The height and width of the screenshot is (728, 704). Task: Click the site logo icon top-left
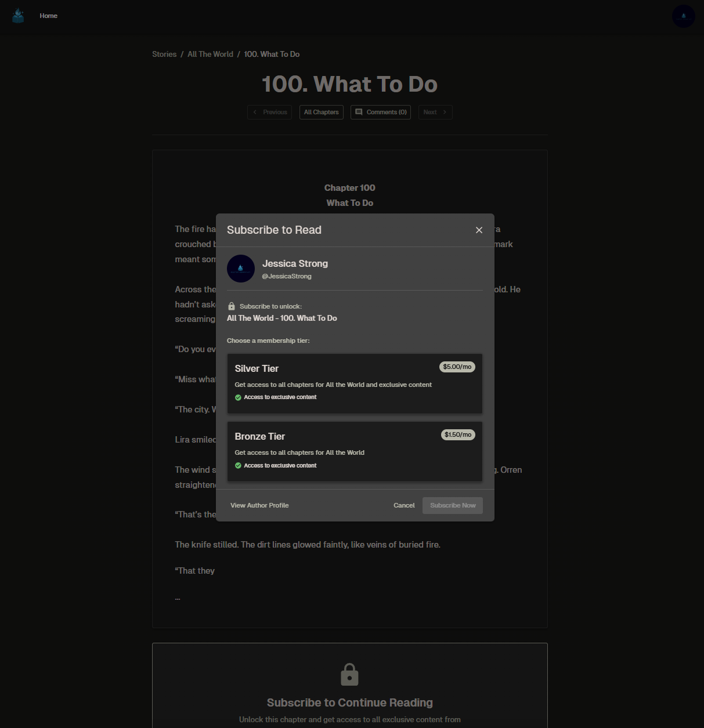coord(17,16)
